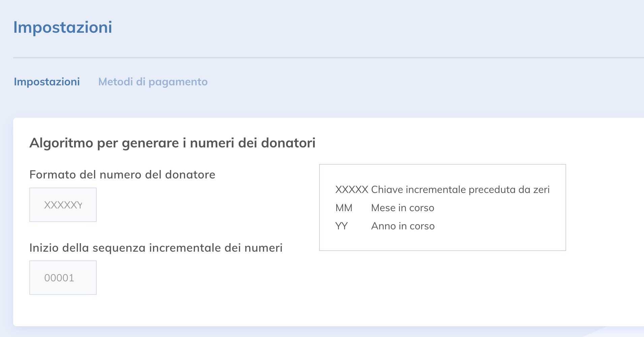
Task: Select the Inizio della sequenza incrementale label
Action: point(156,248)
